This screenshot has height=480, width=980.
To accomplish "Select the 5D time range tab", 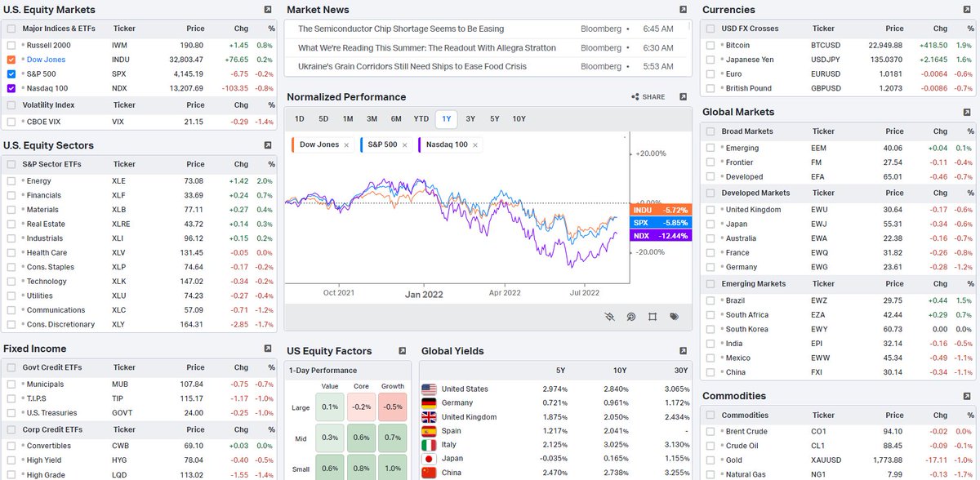I will click(x=323, y=118).
